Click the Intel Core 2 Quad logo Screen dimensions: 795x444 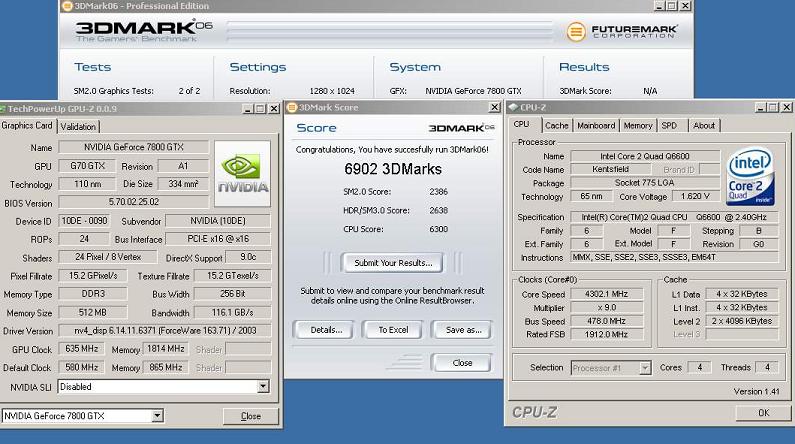[x=750, y=176]
